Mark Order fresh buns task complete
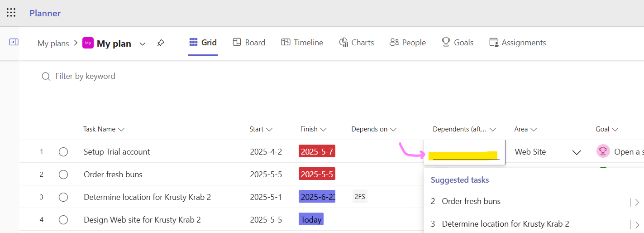644x233 pixels. (x=63, y=175)
